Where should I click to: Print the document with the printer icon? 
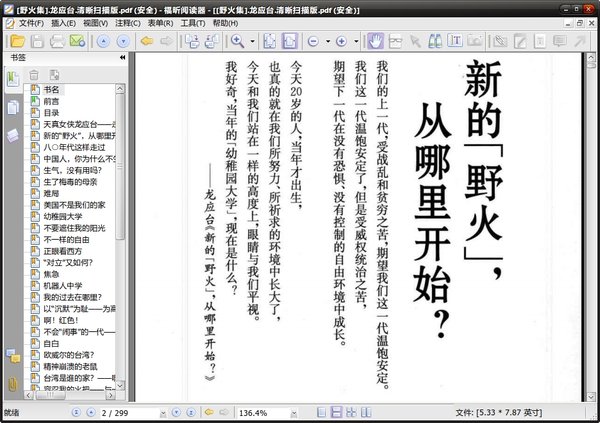[57, 41]
